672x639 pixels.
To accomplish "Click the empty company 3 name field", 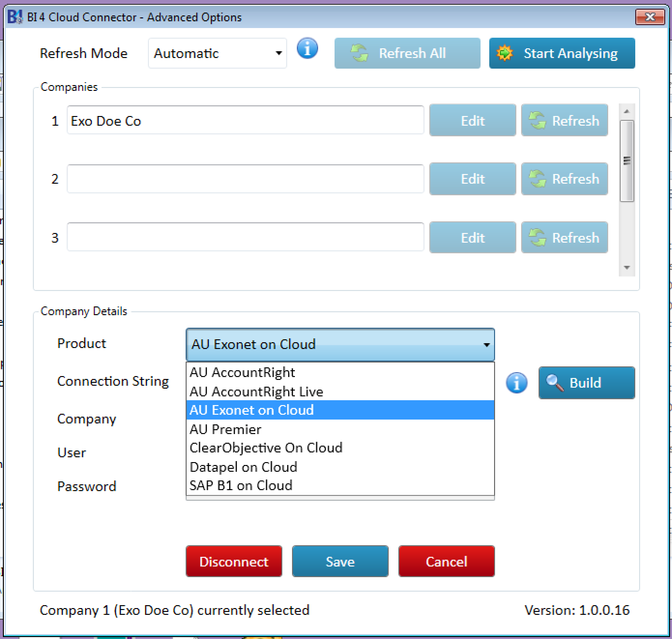I will coord(246,237).
